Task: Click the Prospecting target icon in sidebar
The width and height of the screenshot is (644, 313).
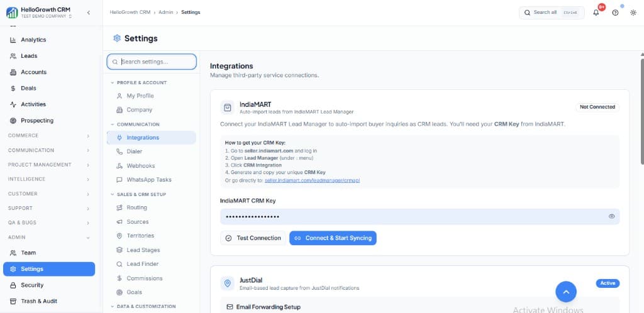Action: (x=13, y=121)
